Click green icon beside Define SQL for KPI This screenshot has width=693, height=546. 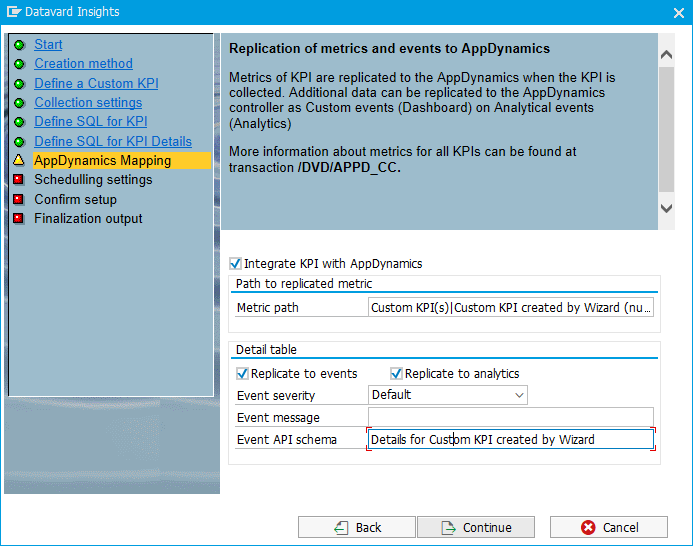point(19,122)
